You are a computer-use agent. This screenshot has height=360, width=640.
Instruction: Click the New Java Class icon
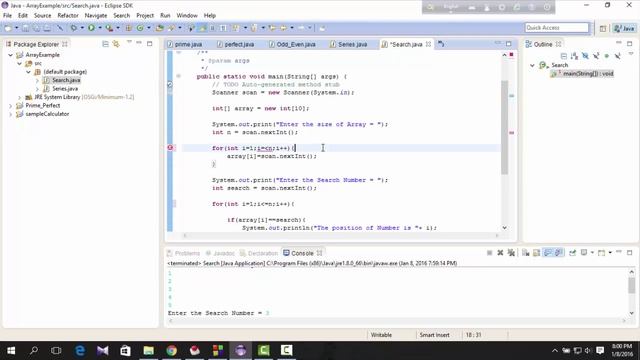click(x=140, y=28)
